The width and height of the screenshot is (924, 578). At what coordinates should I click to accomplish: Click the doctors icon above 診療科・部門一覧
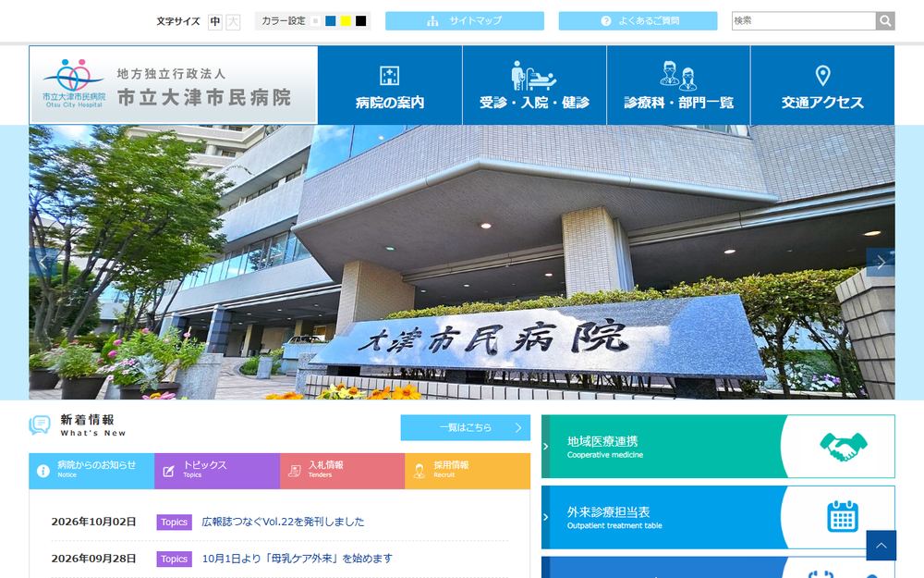tap(678, 76)
